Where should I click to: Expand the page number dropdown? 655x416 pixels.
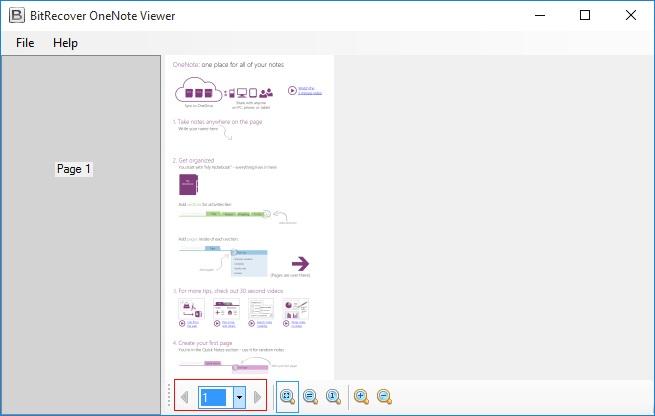239,397
